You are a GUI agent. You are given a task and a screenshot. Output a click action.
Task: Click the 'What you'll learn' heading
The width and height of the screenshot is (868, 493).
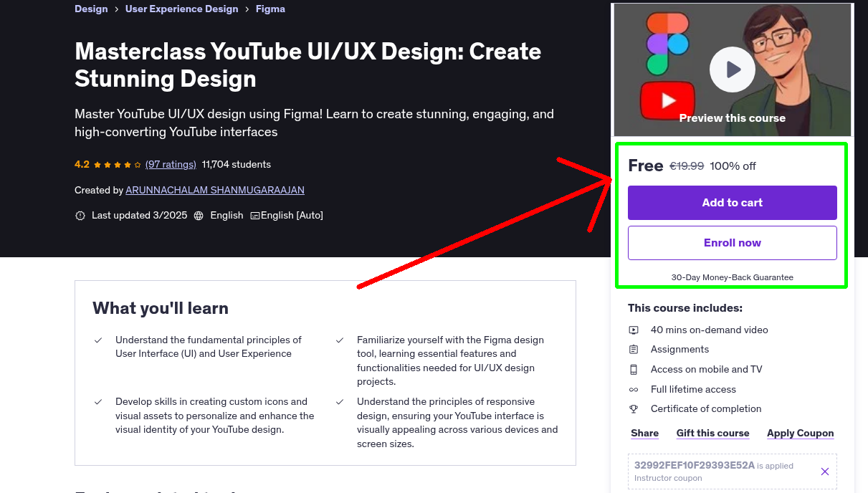coord(161,309)
